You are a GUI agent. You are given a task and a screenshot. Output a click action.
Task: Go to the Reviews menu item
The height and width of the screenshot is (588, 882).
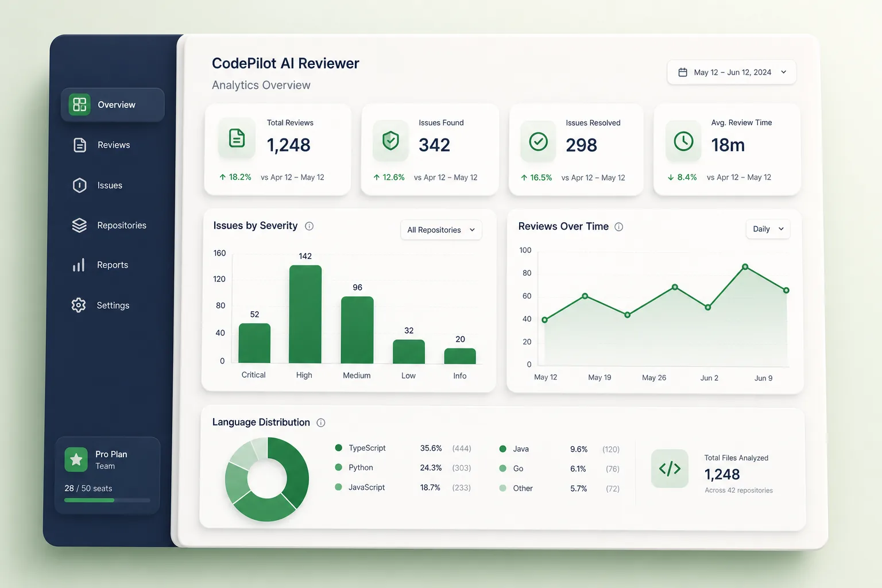113,145
